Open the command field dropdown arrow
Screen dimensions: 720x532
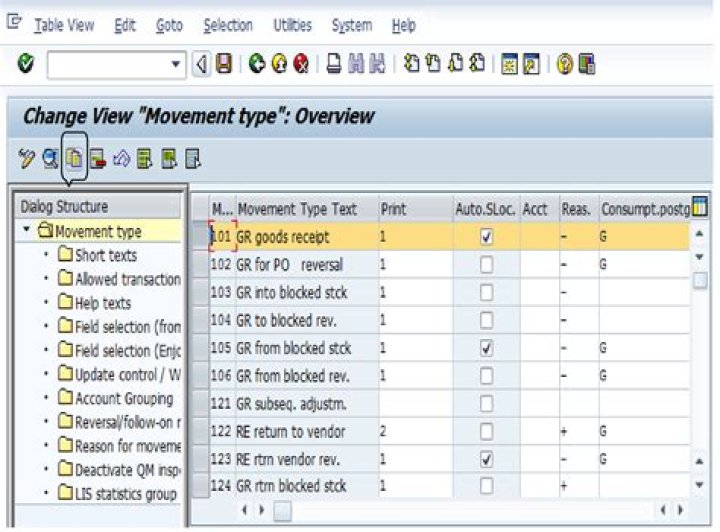(175, 64)
